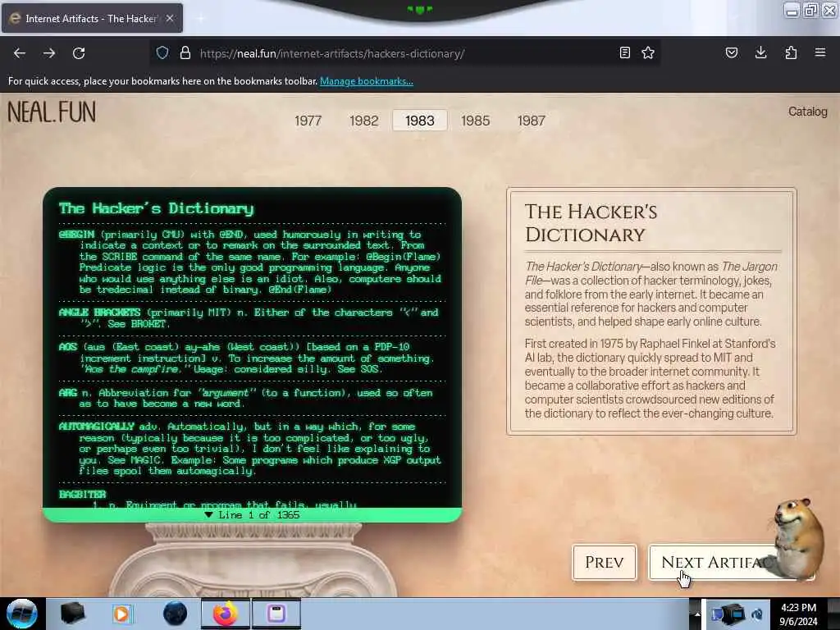Click the AOS entry heading
This screenshot has height=630, width=840.
[68, 347]
